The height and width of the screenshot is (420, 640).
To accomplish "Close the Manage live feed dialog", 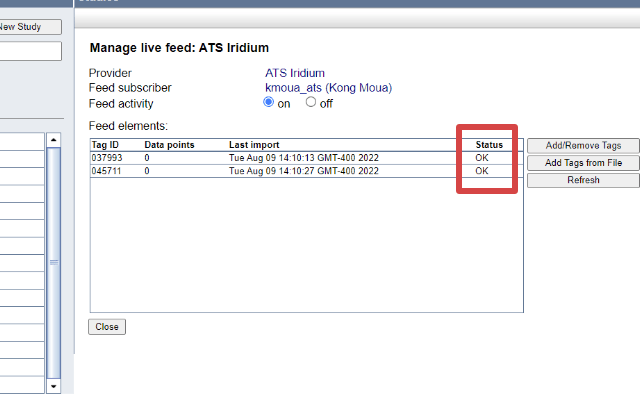I will pyautogui.click(x=107, y=327).
